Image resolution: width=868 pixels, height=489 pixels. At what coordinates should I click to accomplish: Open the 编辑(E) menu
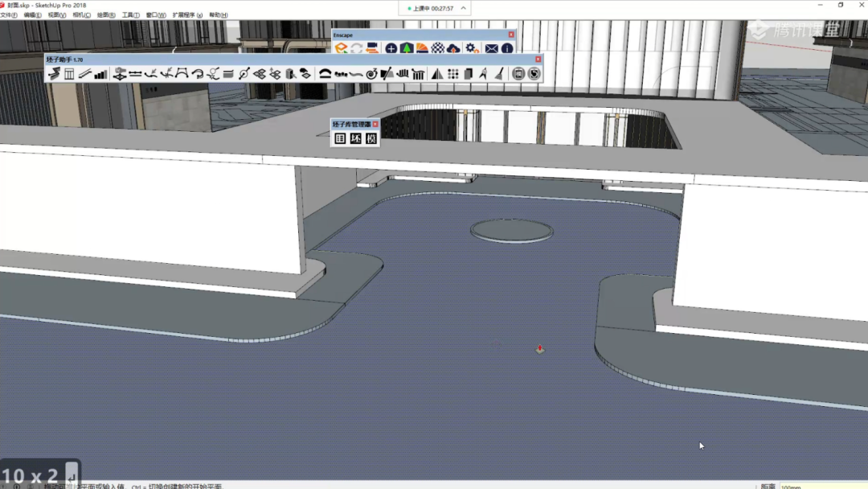pos(33,15)
